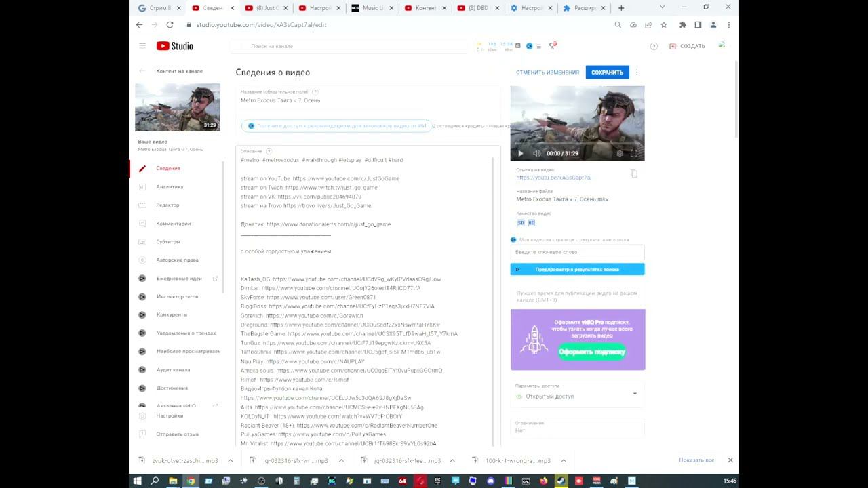This screenshot has width=868, height=488.
Task: Open video player settings gear
Action: click(x=620, y=154)
